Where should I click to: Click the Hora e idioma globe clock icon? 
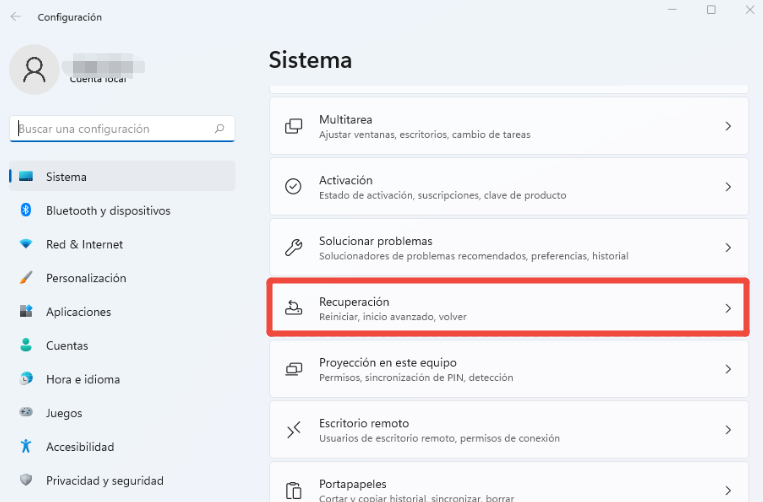26,378
